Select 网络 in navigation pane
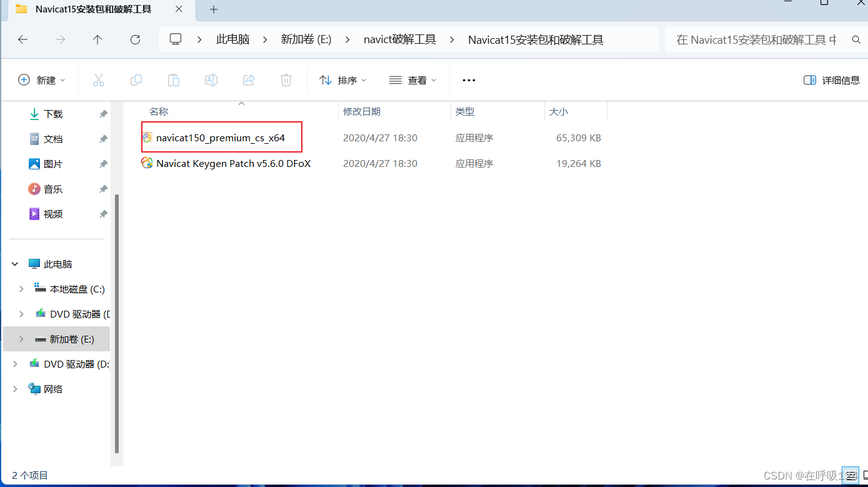The image size is (868, 487). (x=53, y=389)
